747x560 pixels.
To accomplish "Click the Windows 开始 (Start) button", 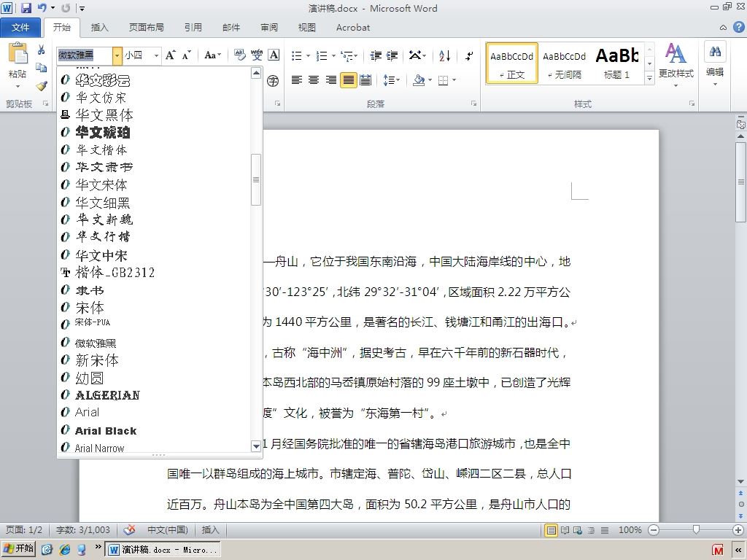I will [x=19, y=548].
